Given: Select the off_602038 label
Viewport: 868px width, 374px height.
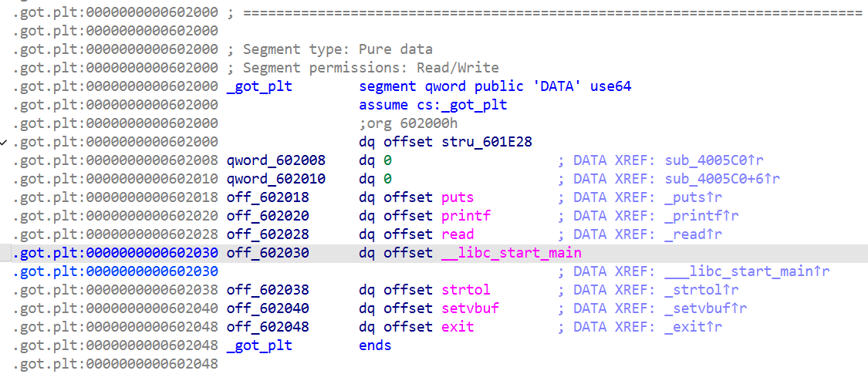Looking at the screenshot, I should pos(268,290).
